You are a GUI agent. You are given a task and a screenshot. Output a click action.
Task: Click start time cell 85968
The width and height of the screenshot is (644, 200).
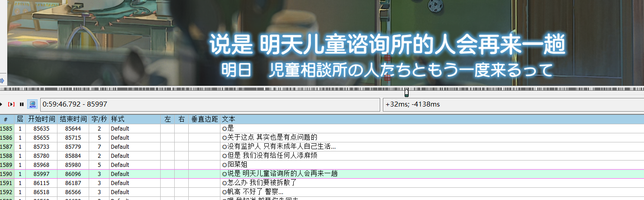pyautogui.click(x=42, y=165)
